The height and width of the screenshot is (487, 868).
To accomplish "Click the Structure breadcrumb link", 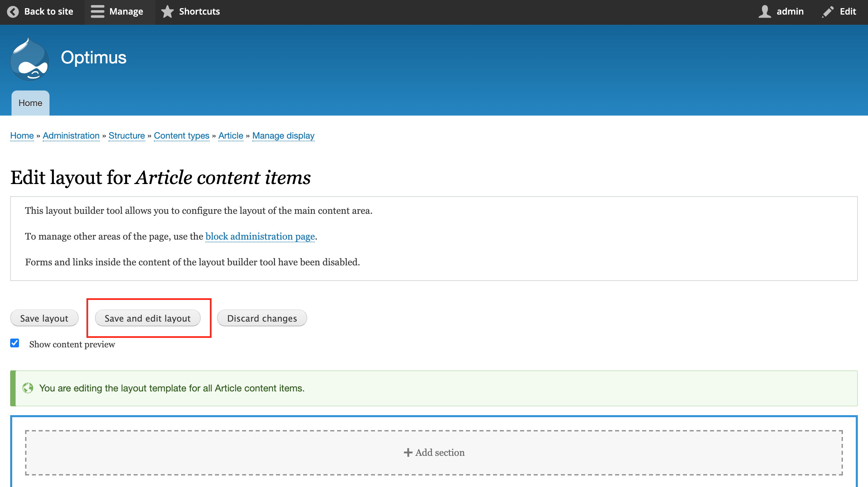I will (126, 135).
